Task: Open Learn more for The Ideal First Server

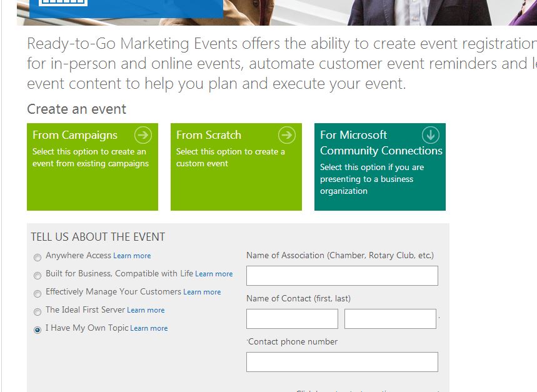Action: click(x=146, y=310)
